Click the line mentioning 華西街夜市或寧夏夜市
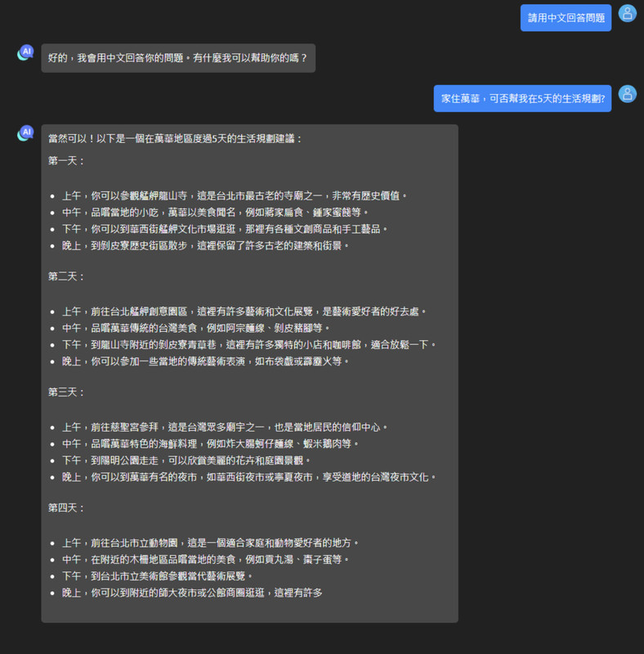The image size is (644, 654). pos(249,477)
